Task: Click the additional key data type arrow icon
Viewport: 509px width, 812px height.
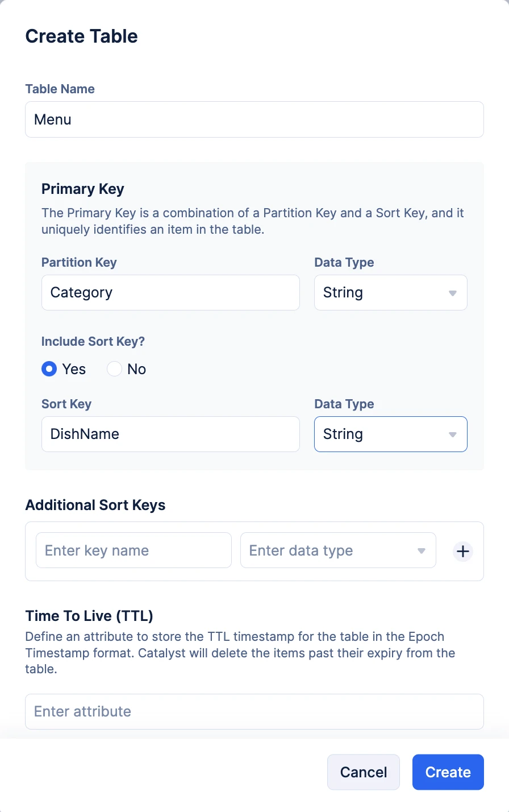Action: 422,551
